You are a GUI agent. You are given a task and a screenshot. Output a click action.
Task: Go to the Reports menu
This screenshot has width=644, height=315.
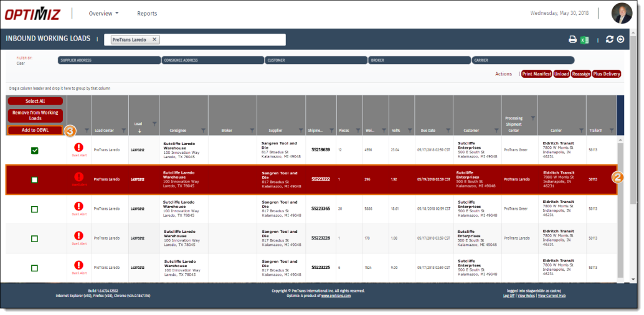pyautogui.click(x=147, y=13)
